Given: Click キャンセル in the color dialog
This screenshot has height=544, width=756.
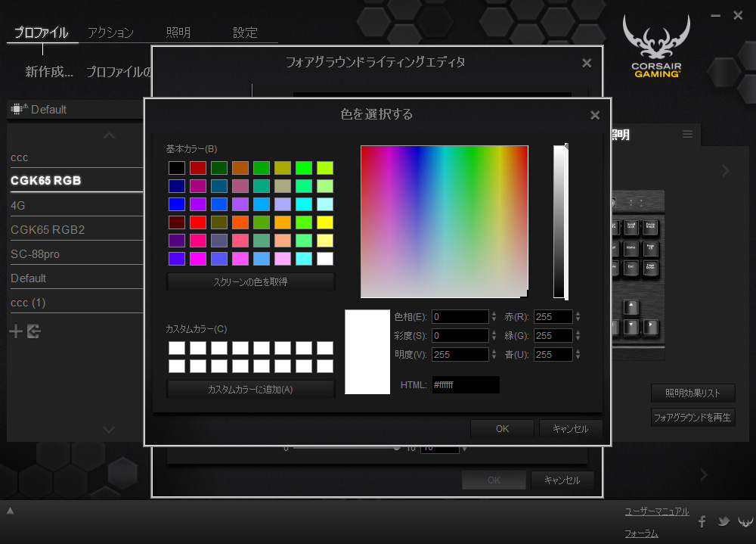Looking at the screenshot, I should 570,429.
